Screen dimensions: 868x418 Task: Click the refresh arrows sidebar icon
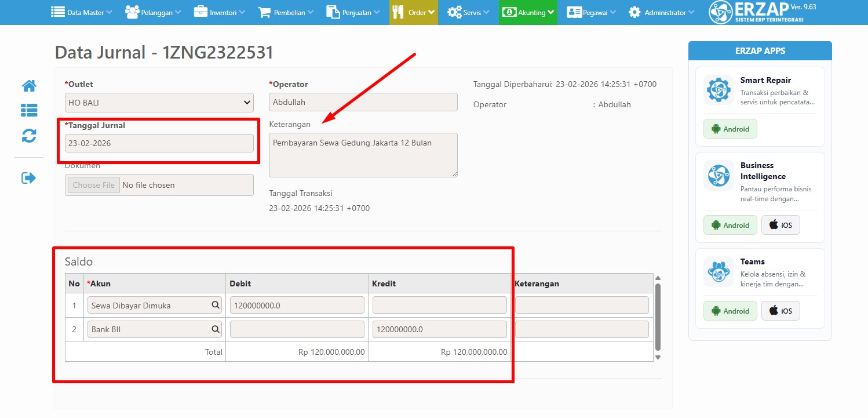coord(29,136)
